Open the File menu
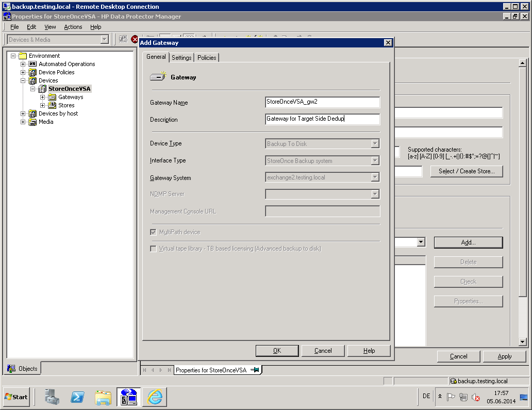 (x=14, y=27)
